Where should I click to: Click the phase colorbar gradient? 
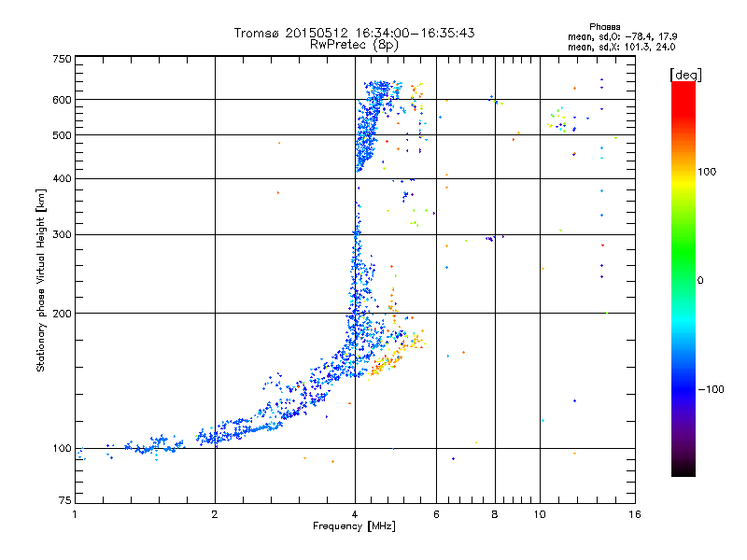tap(684, 278)
